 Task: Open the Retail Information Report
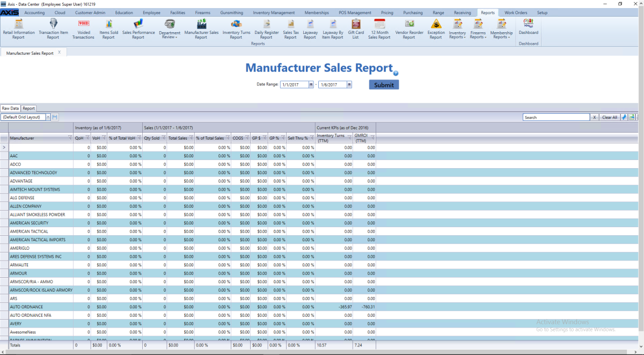point(18,28)
